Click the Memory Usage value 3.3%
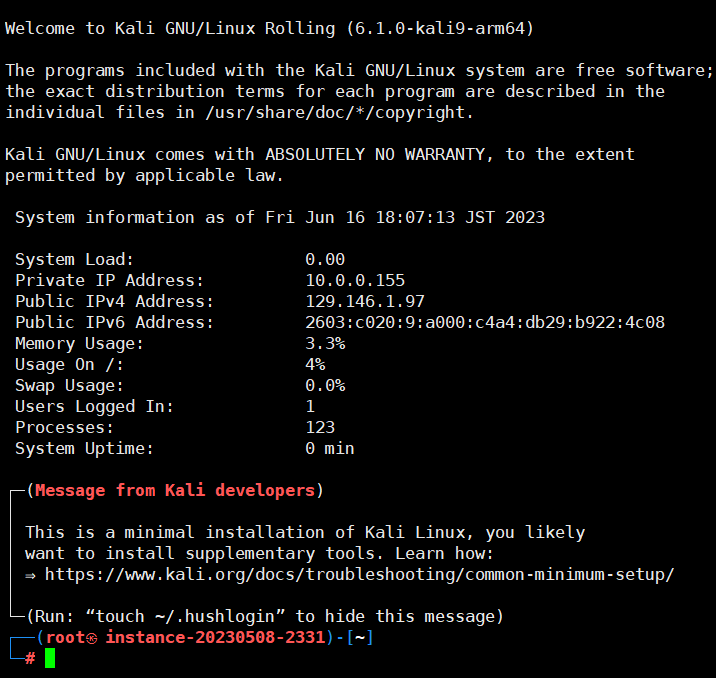The height and width of the screenshot is (678, 716). point(325,343)
